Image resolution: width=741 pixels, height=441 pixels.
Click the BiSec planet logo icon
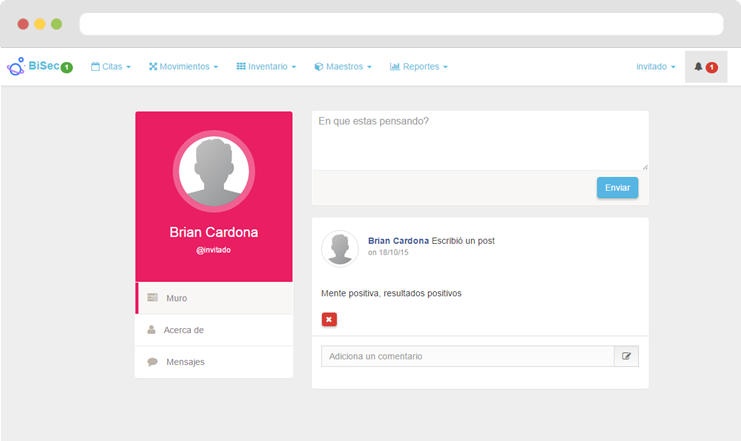[x=16, y=66]
